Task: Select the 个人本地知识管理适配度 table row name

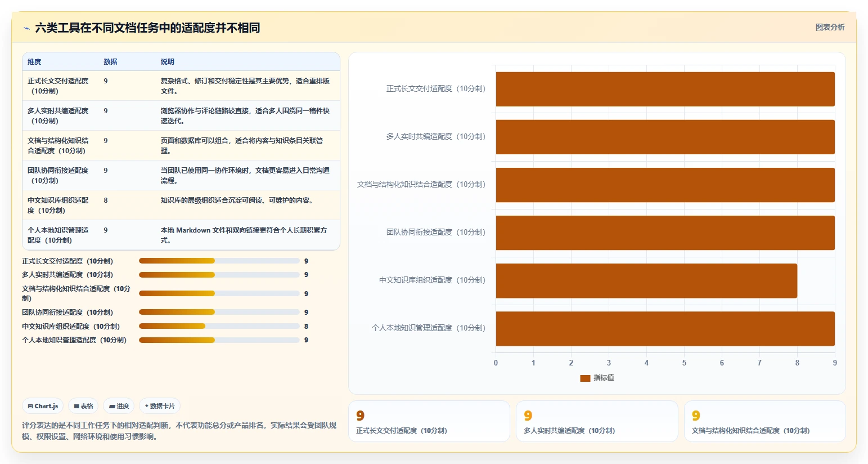Action: (58, 235)
